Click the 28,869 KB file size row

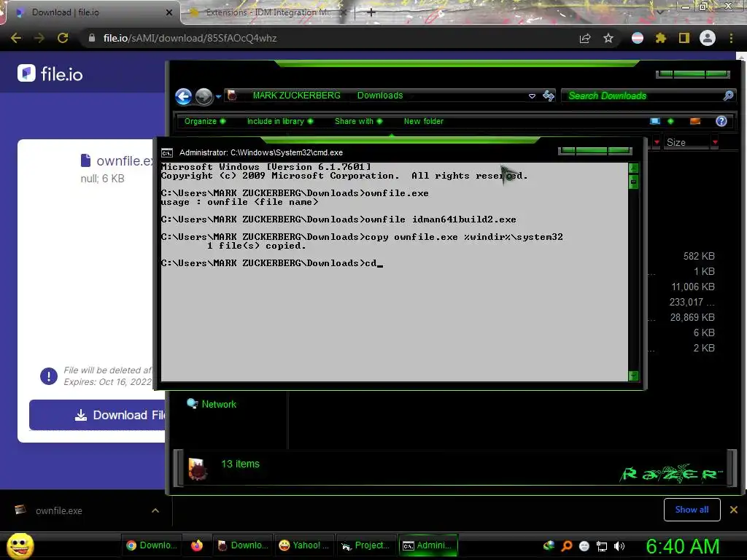click(x=692, y=317)
